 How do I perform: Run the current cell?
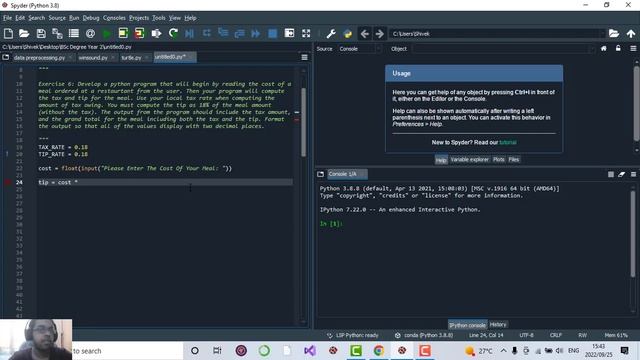coord(123,33)
